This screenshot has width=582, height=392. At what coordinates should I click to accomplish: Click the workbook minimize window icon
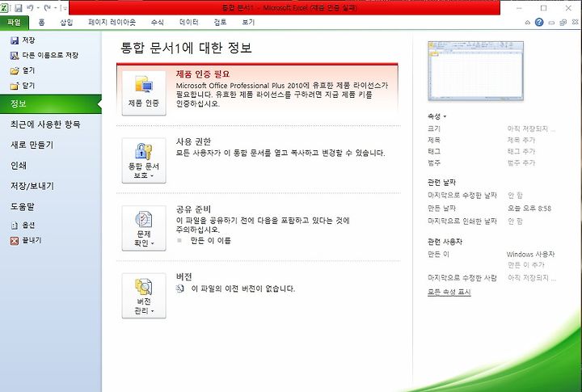(x=551, y=23)
